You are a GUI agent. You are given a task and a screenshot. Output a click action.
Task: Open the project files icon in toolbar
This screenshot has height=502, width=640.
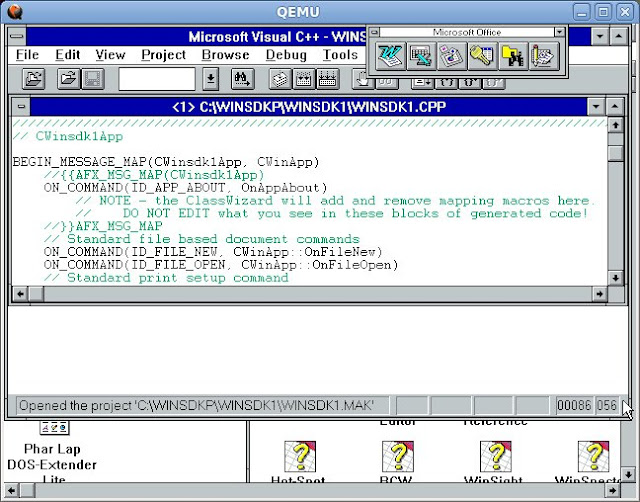[x=33, y=79]
